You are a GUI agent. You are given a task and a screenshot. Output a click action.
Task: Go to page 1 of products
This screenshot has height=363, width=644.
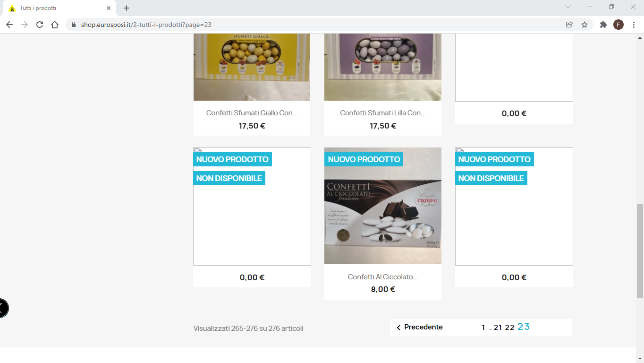coord(483,328)
